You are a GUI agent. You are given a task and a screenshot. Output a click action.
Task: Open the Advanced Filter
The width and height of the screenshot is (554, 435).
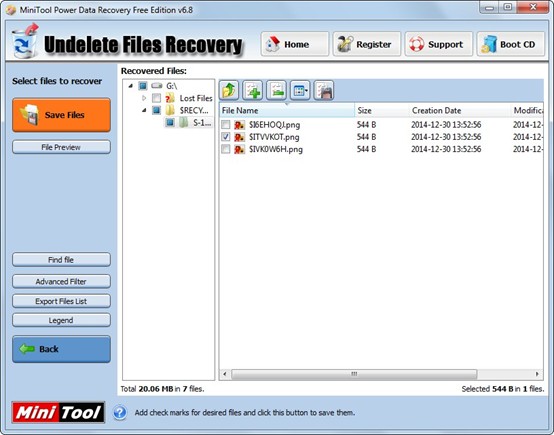(61, 281)
